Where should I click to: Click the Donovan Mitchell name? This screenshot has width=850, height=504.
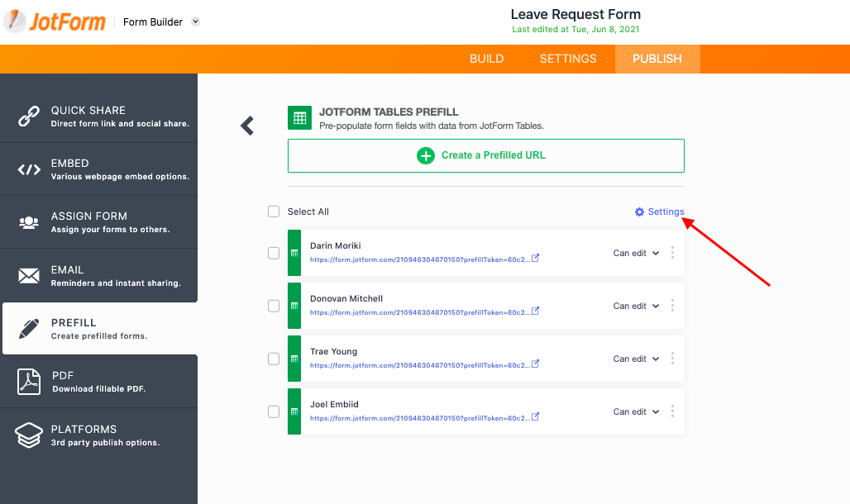(x=346, y=298)
